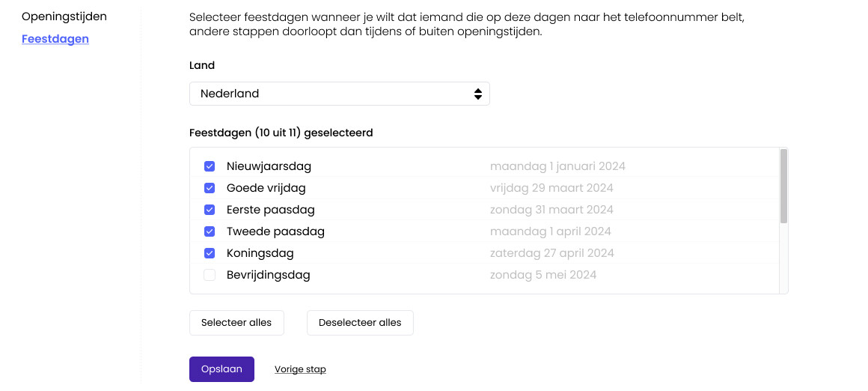Click the Selecteer alles button

[x=236, y=323]
